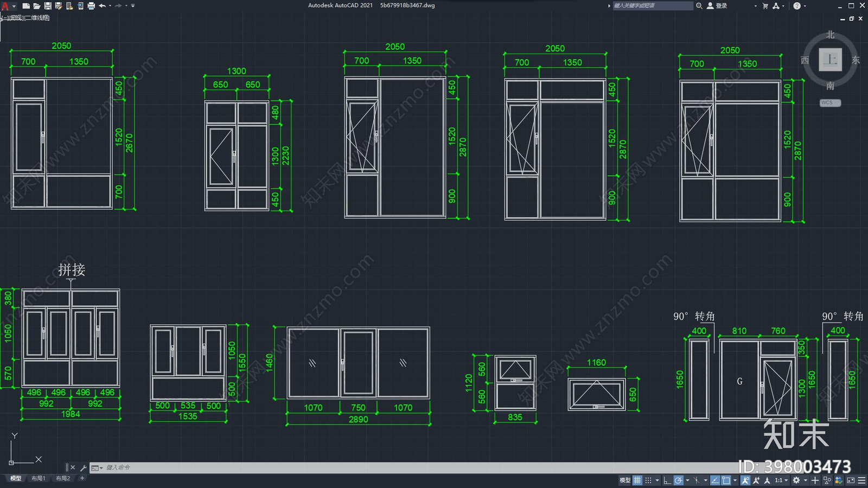Click annotation monitor plus icon
Viewport: 868px width, 488px height.
(815, 480)
